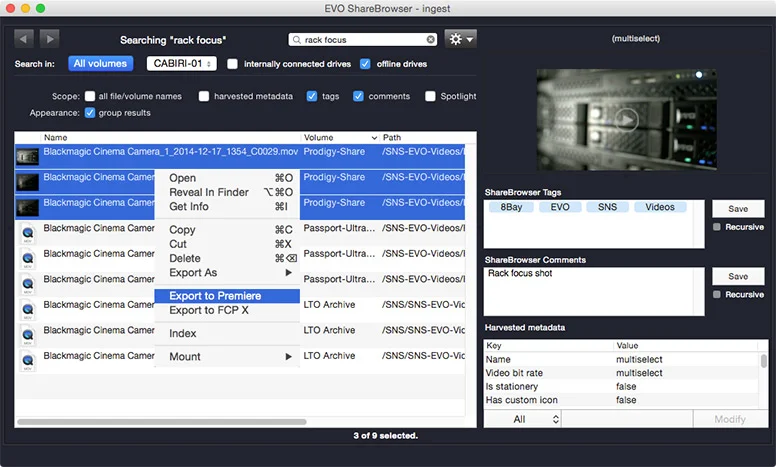Sort by the Volume column header
This screenshot has height=467, width=776.
340,138
